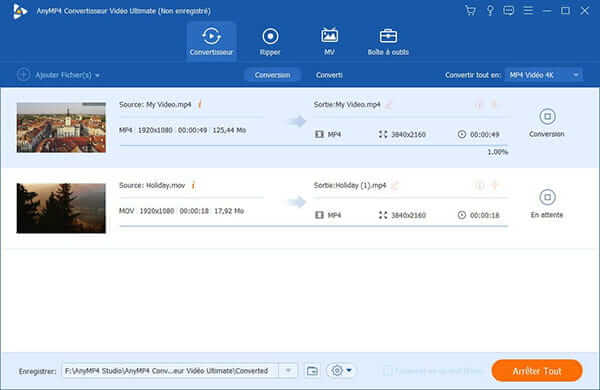Click the Holiday forest thumbnail
The height and width of the screenshot is (390, 600).
pos(61,208)
